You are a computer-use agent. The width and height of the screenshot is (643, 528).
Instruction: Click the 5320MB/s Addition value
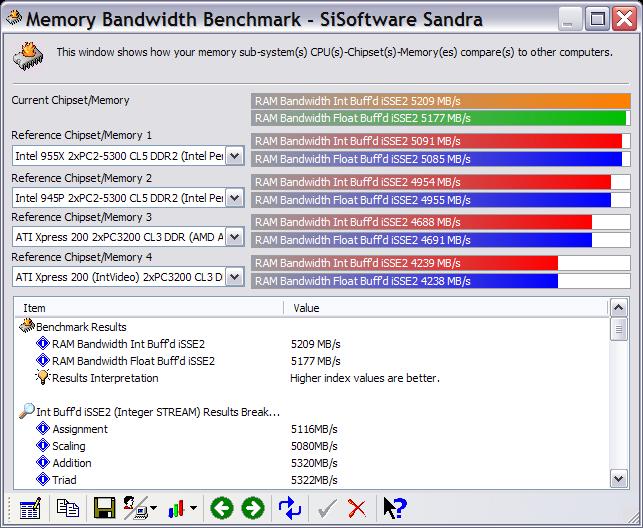tap(314, 463)
